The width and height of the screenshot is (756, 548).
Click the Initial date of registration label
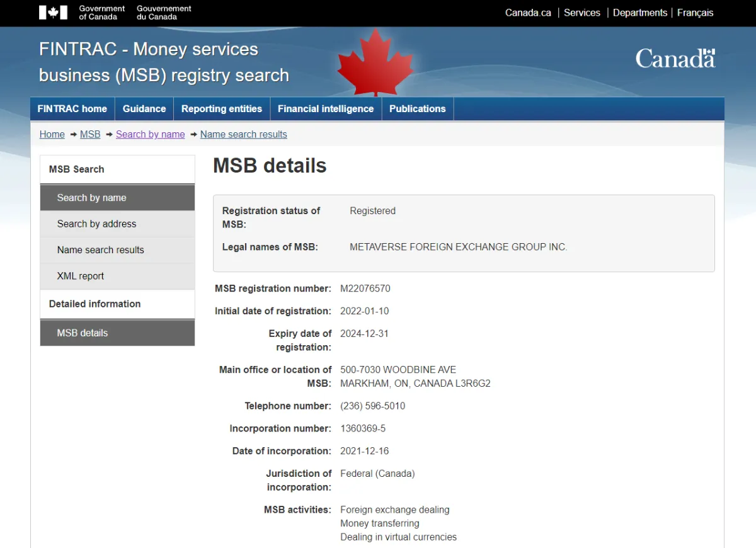coord(273,311)
